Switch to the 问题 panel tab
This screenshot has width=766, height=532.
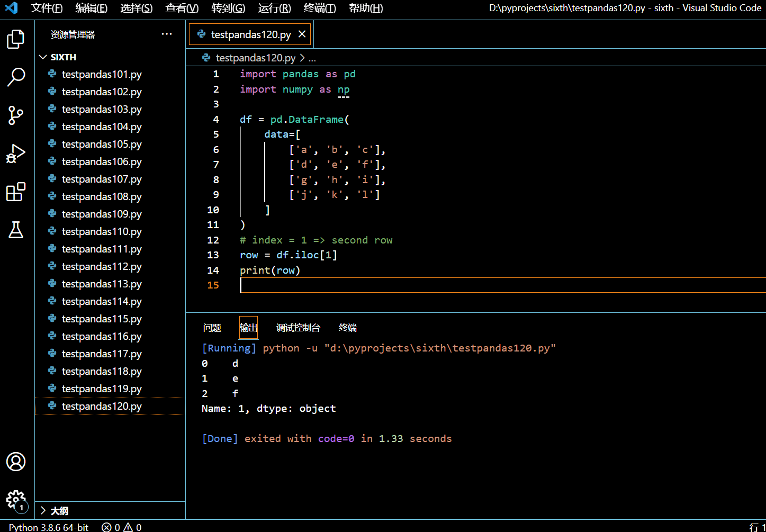point(212,328)
